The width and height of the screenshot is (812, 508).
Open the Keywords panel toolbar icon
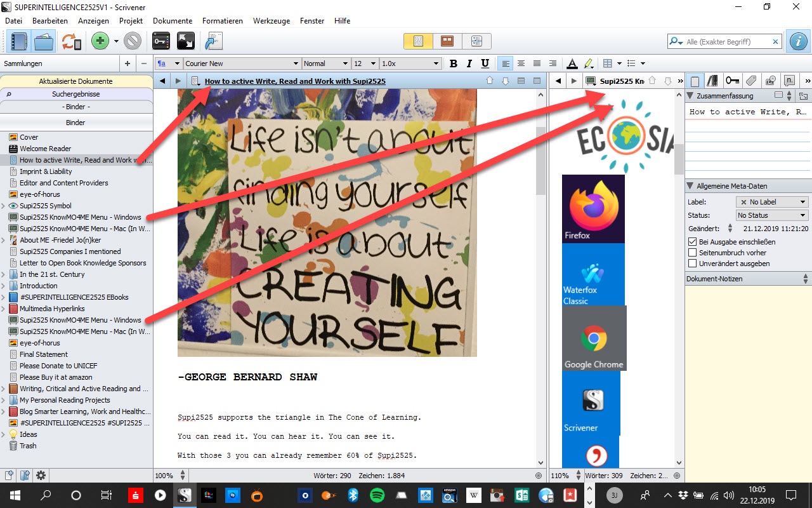tap(161, 42)
